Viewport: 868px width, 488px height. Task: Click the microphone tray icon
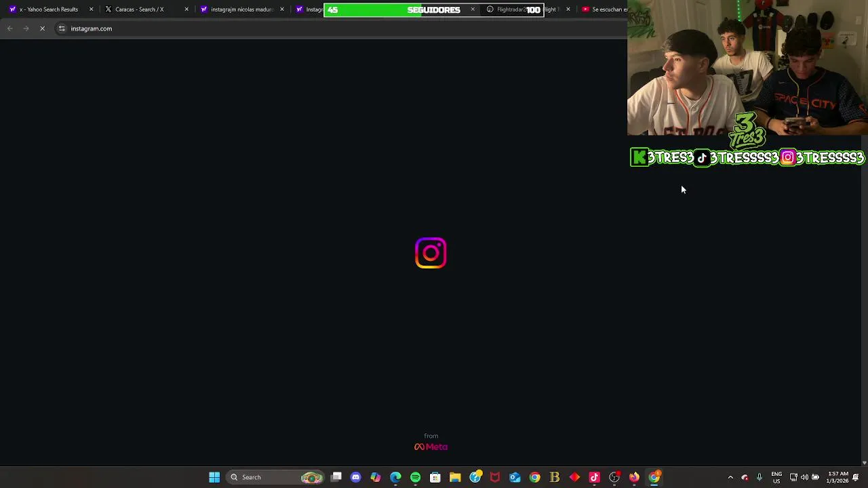tap(759, 477)
